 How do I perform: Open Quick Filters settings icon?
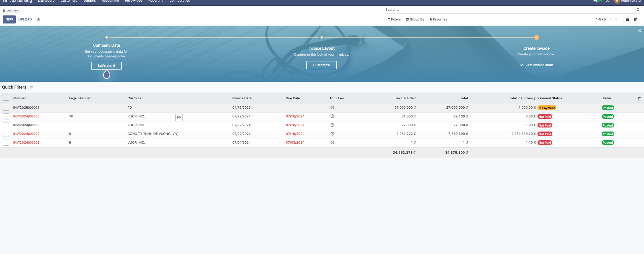[31, 87]
